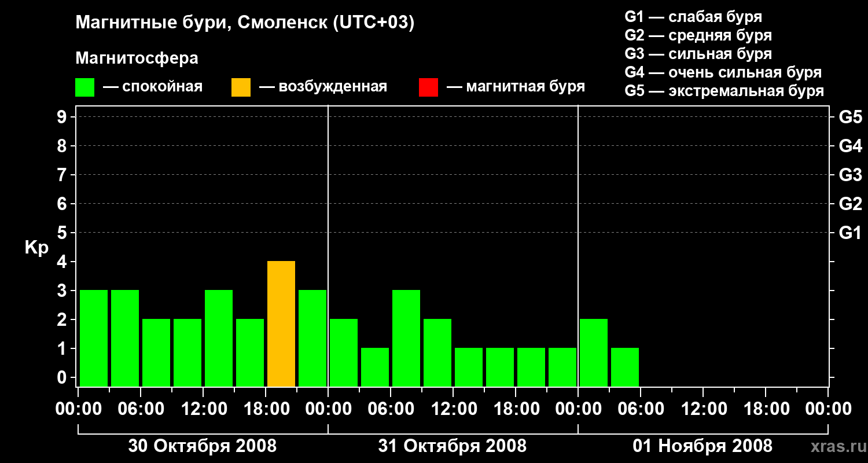This screenshot has width=868, height=463.
Task: Click the Kp axis value 5
Action: click(x=63, y=233)
